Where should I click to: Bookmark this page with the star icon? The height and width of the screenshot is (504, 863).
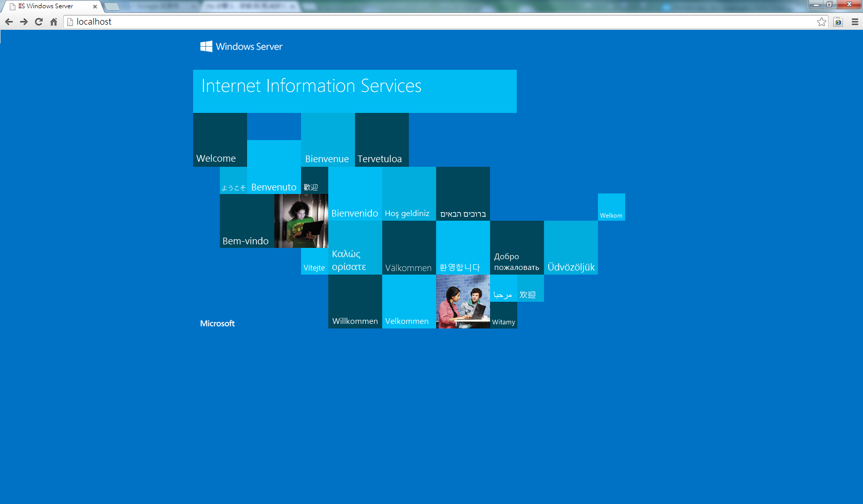click(x=822, y=22)
